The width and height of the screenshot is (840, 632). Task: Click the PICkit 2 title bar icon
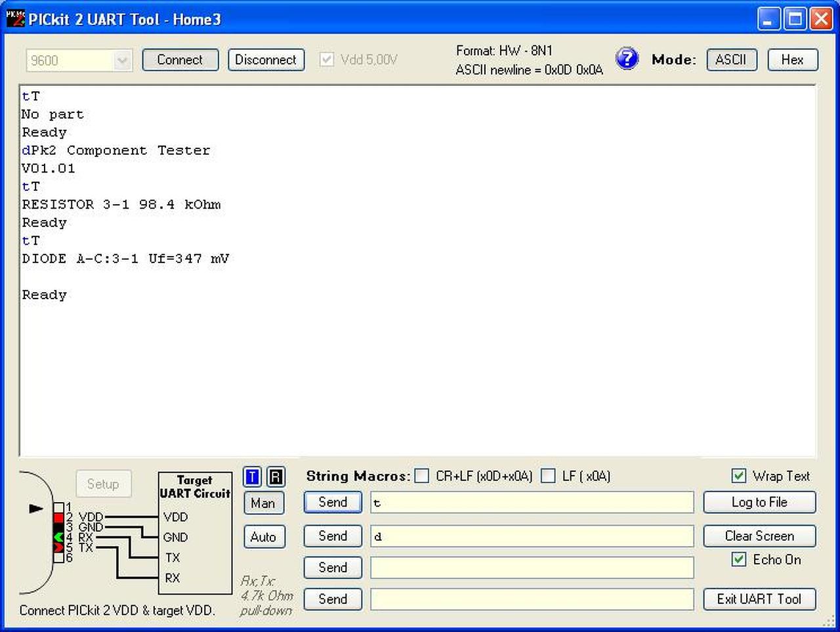tap(15, 18)
